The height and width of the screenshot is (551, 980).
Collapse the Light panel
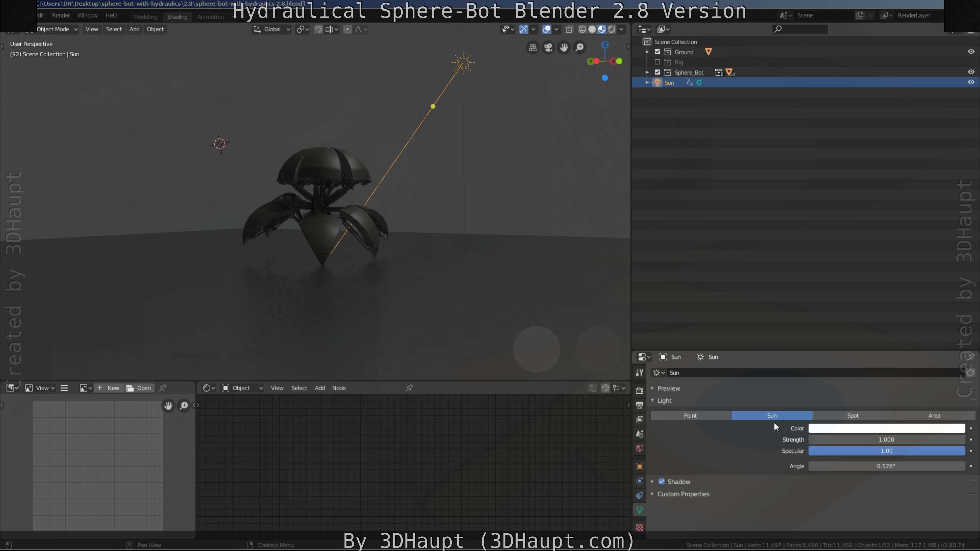(653, 400)
